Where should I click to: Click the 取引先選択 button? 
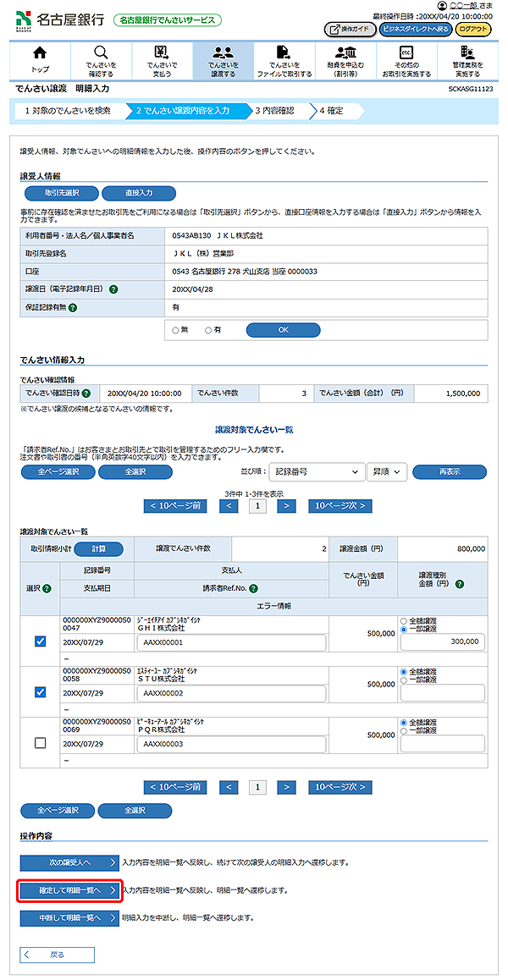click(x=61, y=193)
